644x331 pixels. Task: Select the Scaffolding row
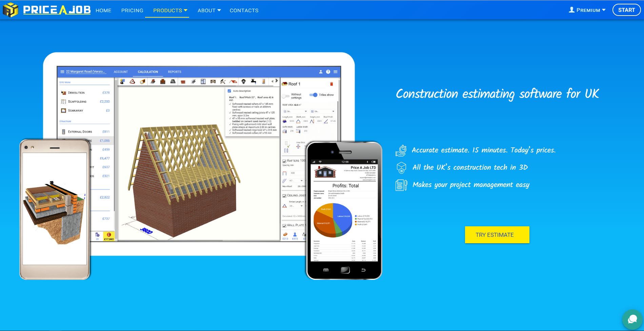click(85, 102)
